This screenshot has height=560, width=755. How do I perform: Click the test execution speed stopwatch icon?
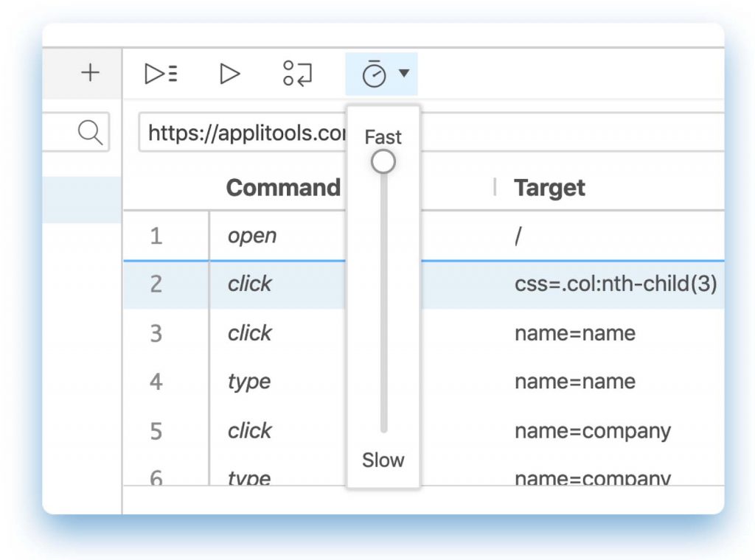(x=374, y=74)
